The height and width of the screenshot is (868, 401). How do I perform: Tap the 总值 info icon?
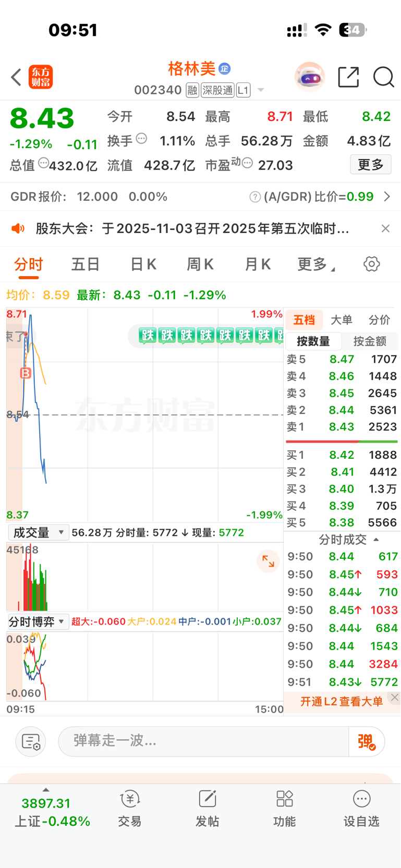[43, 163]
